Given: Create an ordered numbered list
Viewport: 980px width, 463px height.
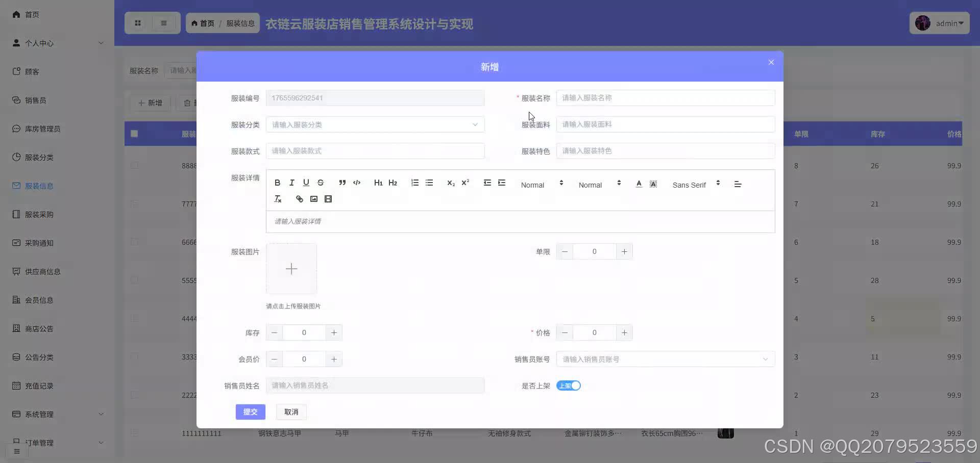Looking at the screenshot, I should tap(414, 183).
